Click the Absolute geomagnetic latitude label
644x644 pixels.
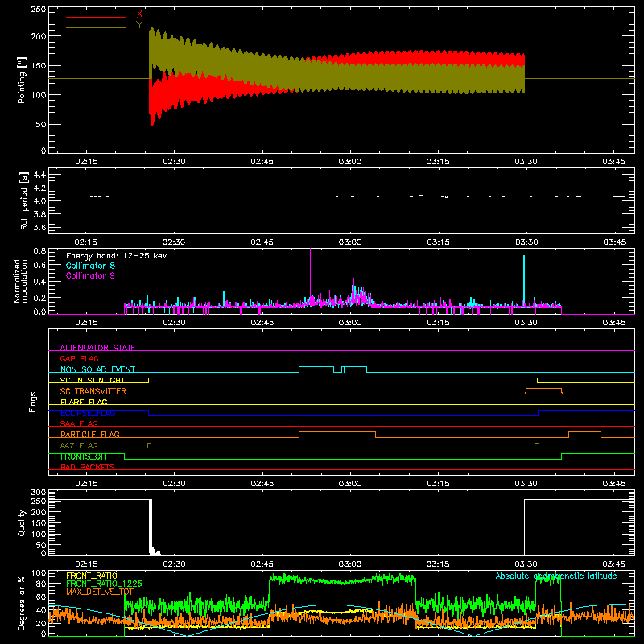click(x=556, y=576)
